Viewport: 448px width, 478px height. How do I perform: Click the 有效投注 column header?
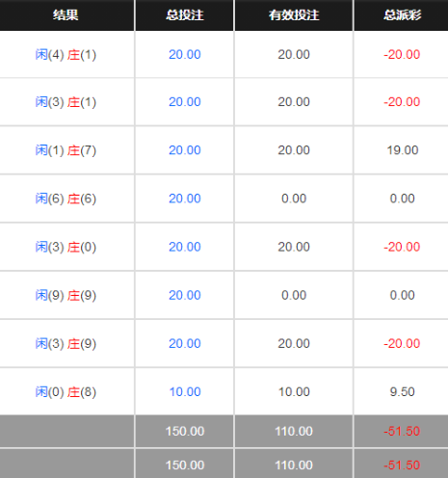click(294, 14)
